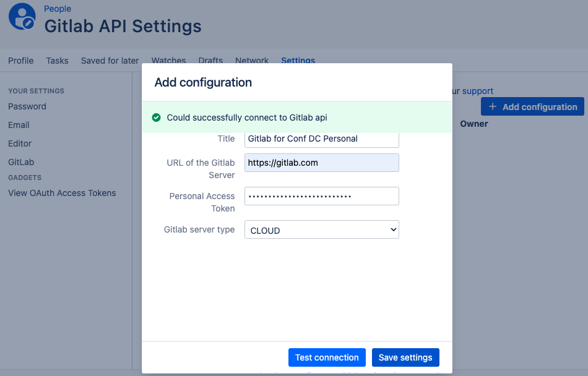Click the Owner column header

[474, 124]
